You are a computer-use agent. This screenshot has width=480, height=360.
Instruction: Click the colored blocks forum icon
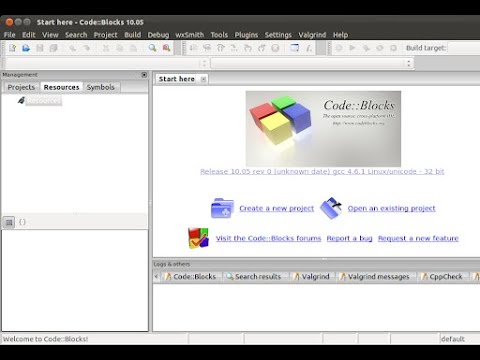[198, 238]
